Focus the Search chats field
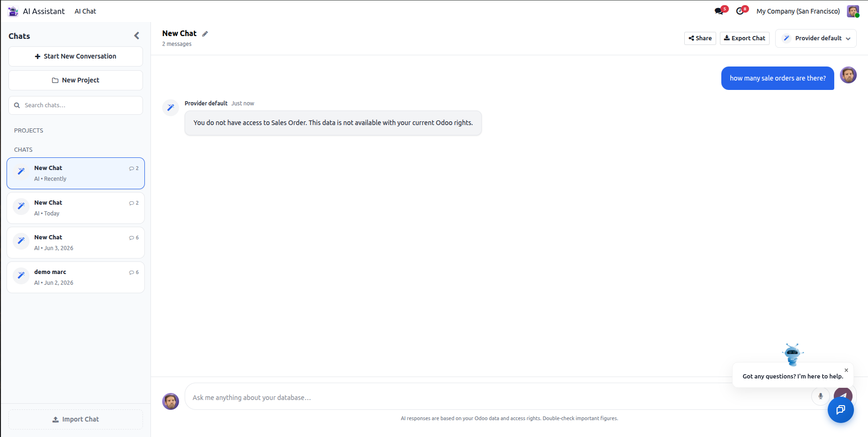 tap(75, 105)
